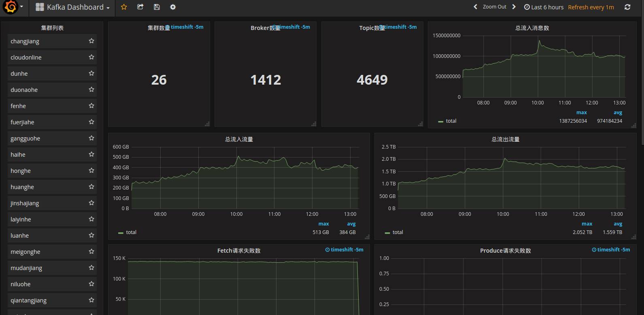Expand the Kafka Dashboard picker dropdown

72,7
